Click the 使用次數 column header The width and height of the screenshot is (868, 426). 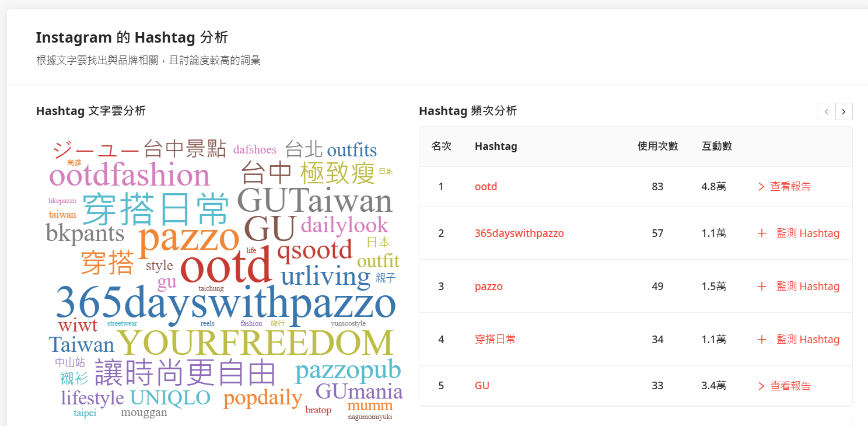658,146
